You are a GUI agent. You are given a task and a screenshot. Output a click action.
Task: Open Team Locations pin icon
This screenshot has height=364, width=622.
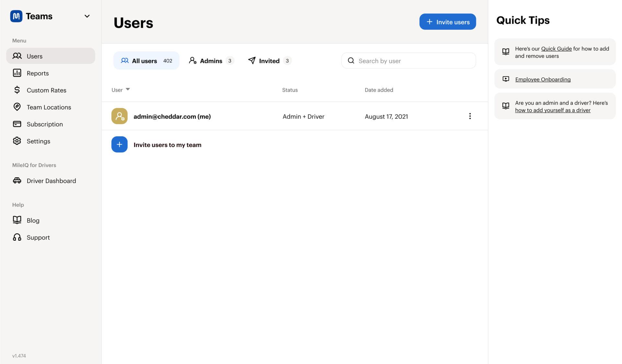click(17, 107)
